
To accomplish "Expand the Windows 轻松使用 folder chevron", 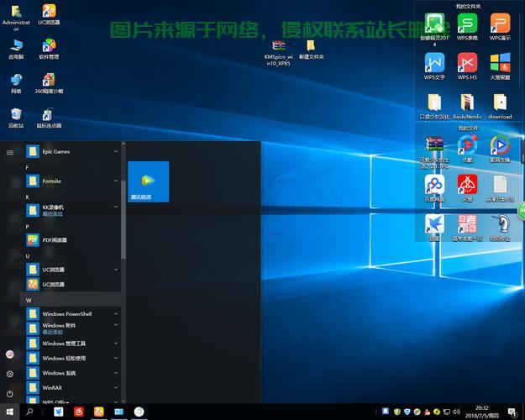I will tap(116, 358).
